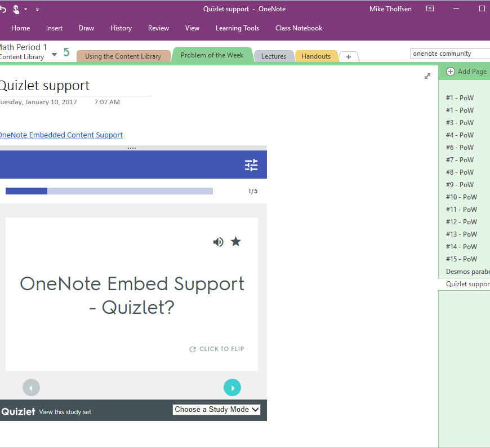Switch to the Handouts section tab
Screen dimensions: 490x448
pyautogui.click(x=316, y=56)
